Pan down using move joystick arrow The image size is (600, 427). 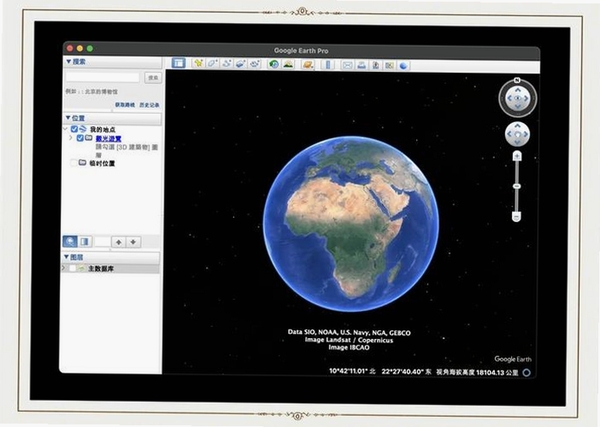coord(518,143)
